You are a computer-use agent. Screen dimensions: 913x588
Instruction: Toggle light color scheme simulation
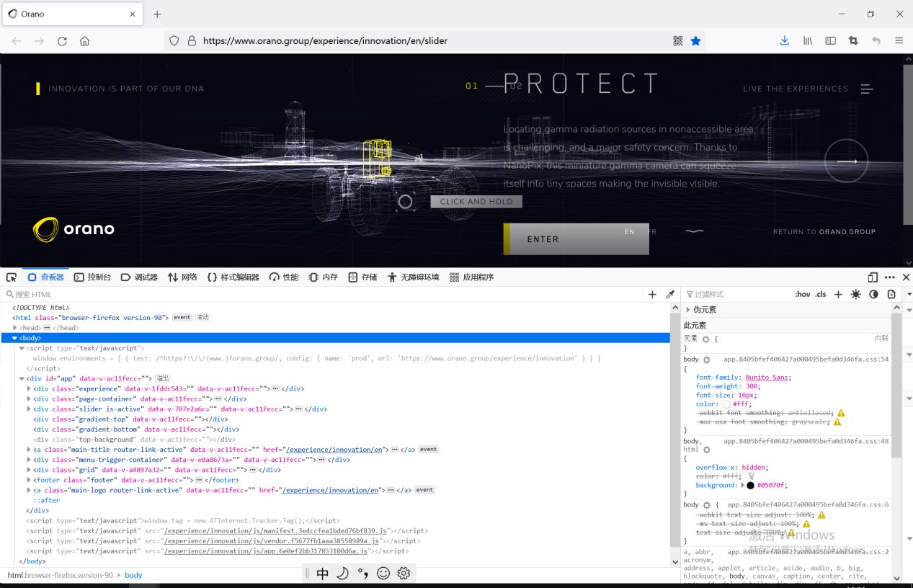tap(856, 294)
